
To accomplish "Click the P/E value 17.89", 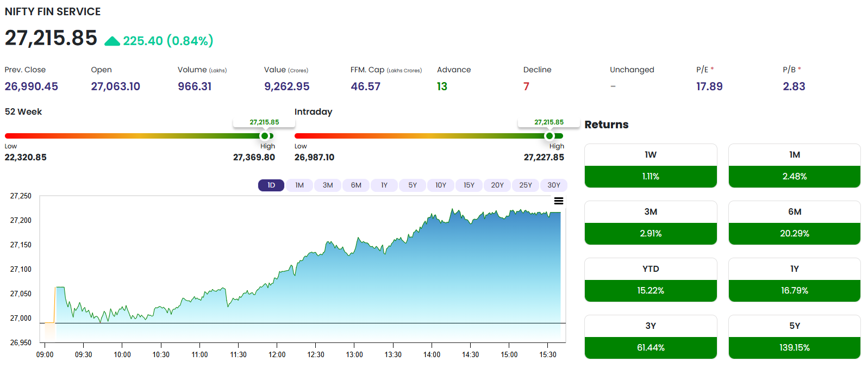I will click(709, 86).
